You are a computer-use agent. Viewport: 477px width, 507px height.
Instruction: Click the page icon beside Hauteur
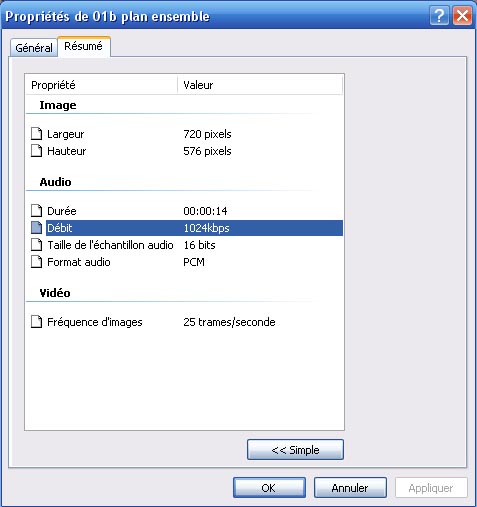point(36,151)
